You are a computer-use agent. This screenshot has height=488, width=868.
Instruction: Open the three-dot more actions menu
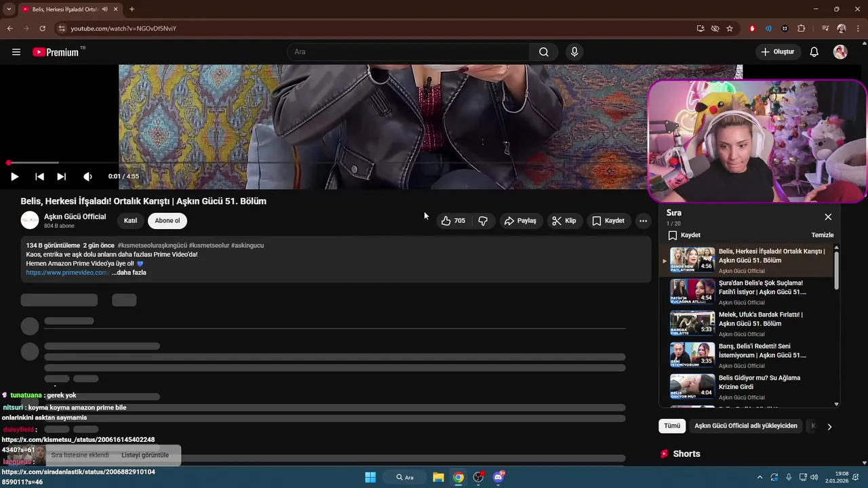pyautogui.click(x=643, y=221)
